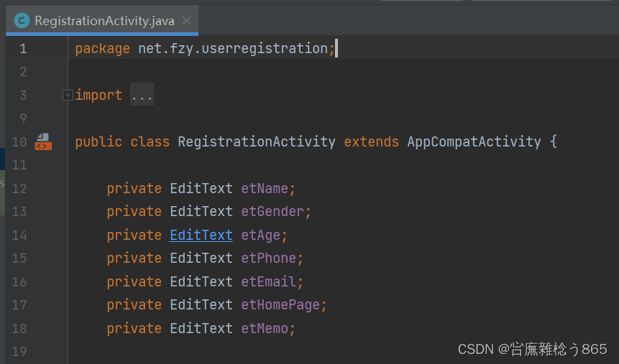
Task: Click the etGender field
Action: coord(272,212)
